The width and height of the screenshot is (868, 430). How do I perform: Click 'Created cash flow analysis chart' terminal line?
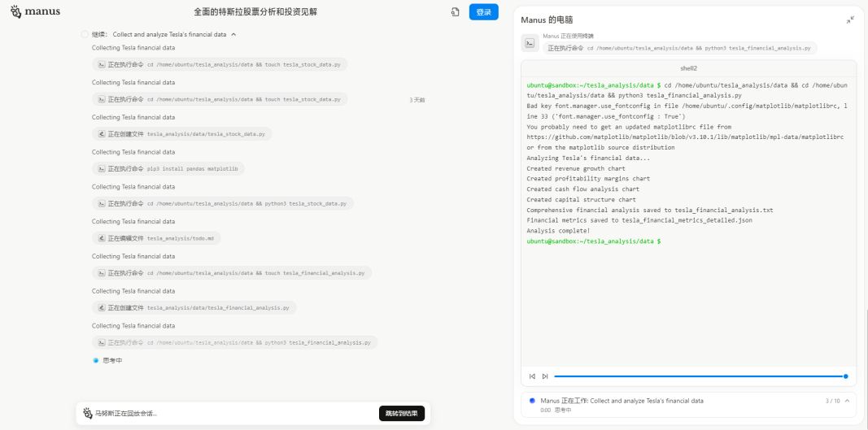tap(582, 189)
